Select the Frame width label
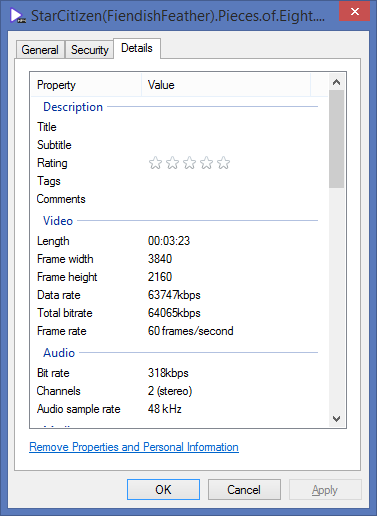This screenshot has width=377, height=516. point(65,259)
